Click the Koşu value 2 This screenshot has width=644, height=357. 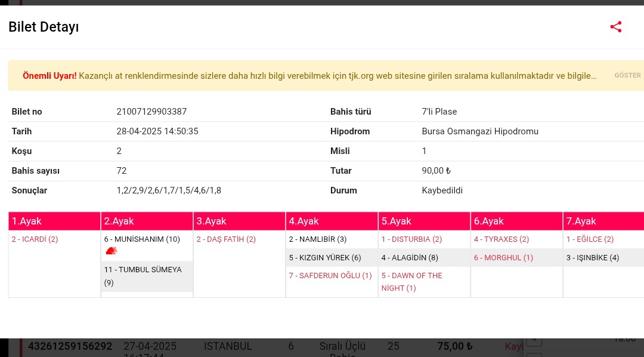point(119,151)
